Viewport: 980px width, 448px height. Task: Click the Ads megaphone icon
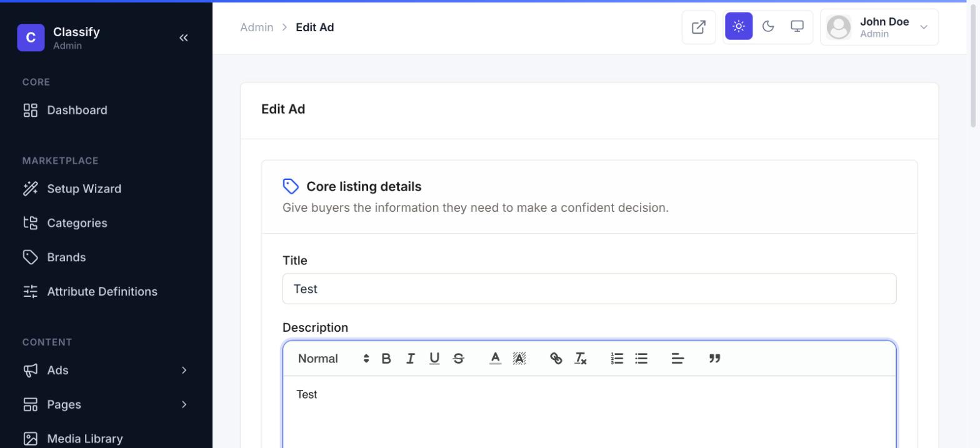coord(31,371)
